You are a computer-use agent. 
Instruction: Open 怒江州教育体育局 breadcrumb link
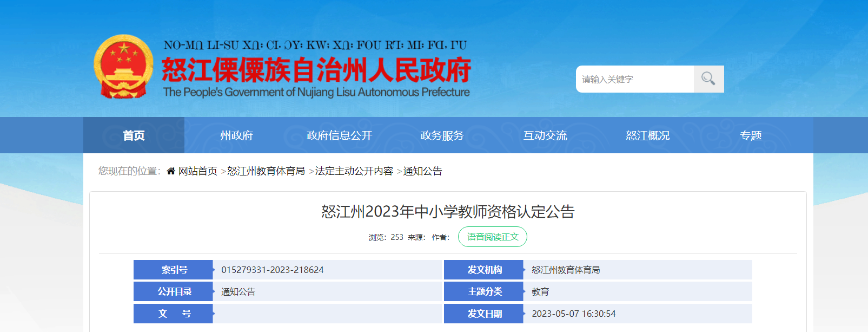[x=266, y=171]
